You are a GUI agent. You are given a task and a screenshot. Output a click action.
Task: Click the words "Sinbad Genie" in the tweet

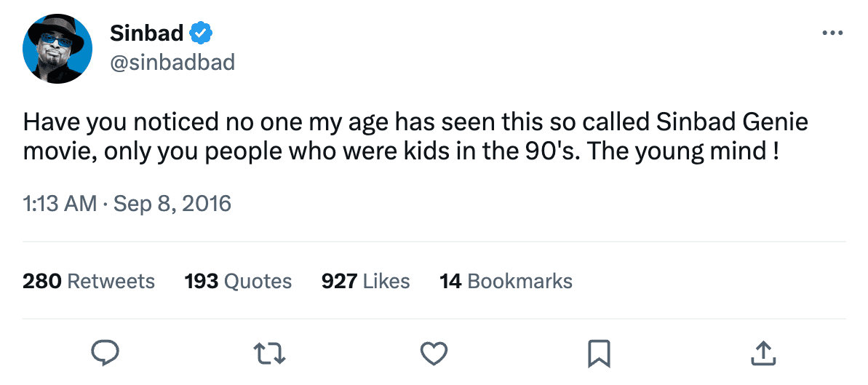pyautogui.click(x=732, y=122)
